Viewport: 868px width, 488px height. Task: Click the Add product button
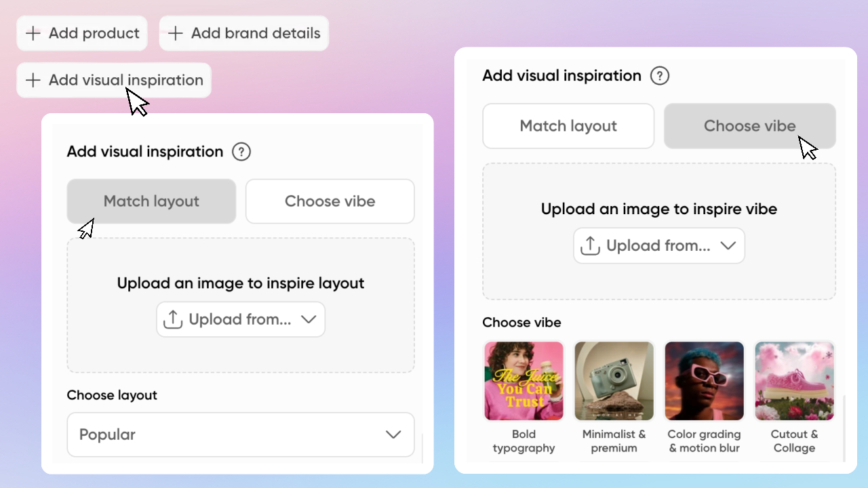pos(82,33)
